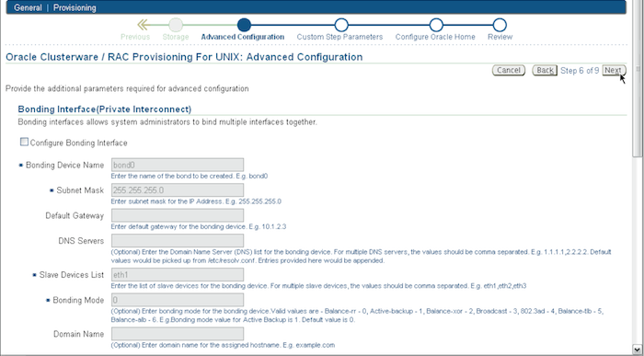Screen dimensions: 644x356
Task: Click the hint about the Domain Name Server list
Action: [361, 257]
